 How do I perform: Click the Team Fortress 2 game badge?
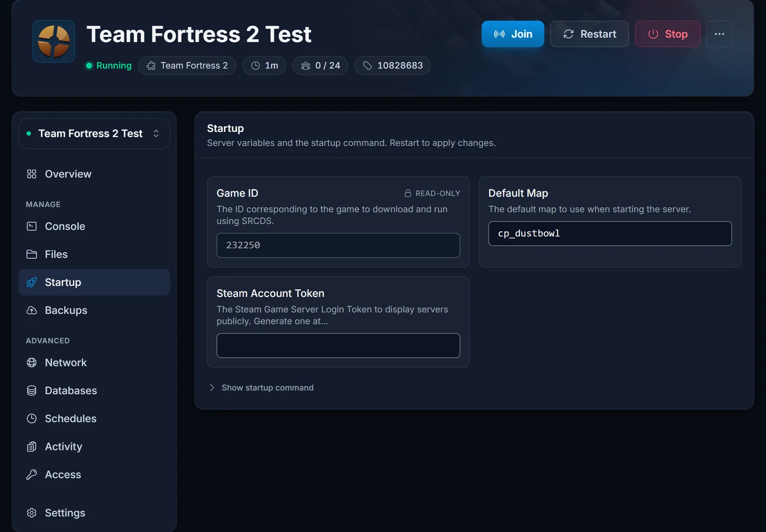[187, 66]
